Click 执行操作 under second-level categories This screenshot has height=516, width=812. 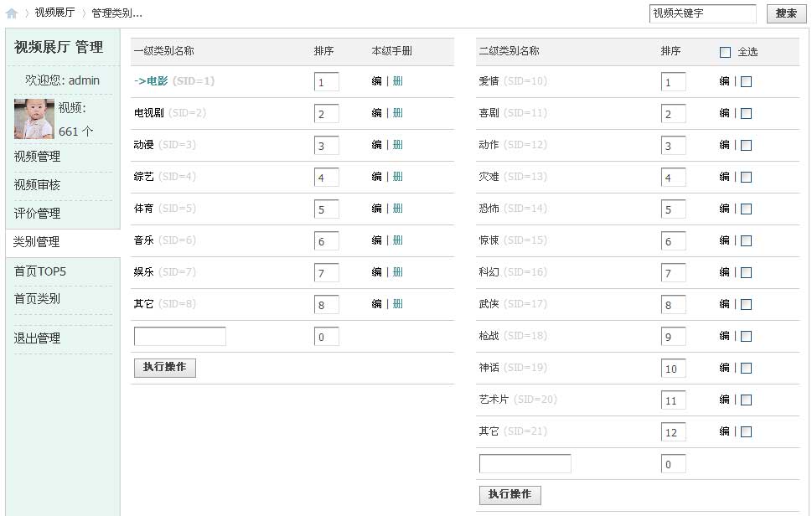510,495
